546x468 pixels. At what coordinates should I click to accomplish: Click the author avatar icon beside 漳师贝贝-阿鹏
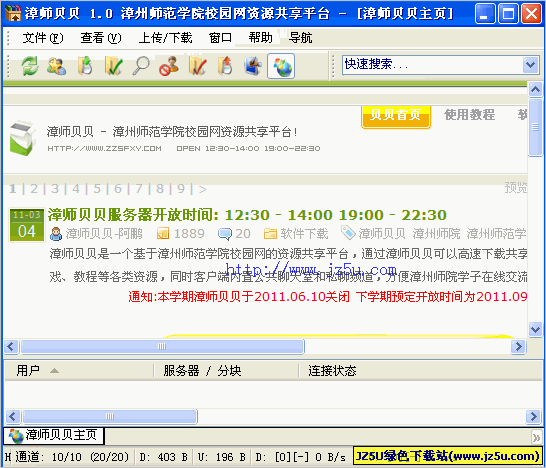point(56,234)
